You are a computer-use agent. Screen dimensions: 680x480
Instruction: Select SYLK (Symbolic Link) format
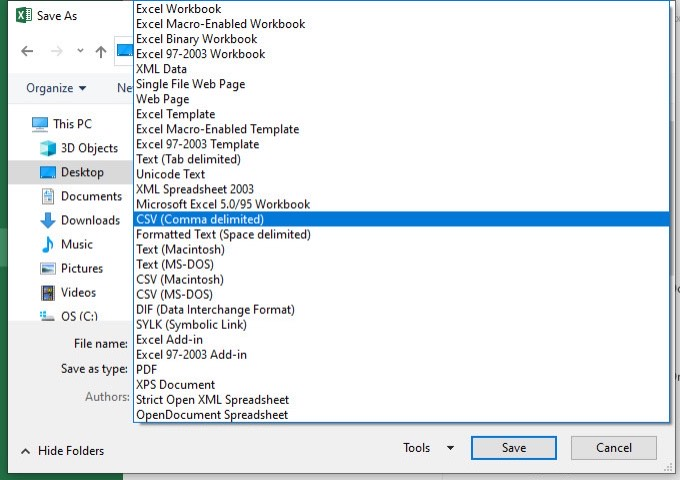(401, 325)
